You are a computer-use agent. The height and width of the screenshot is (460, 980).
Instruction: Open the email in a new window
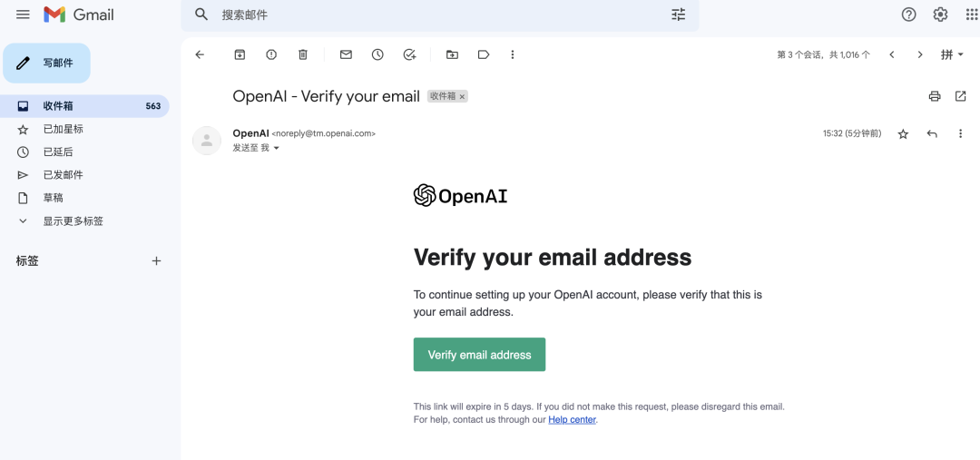[x=961, y=96]
